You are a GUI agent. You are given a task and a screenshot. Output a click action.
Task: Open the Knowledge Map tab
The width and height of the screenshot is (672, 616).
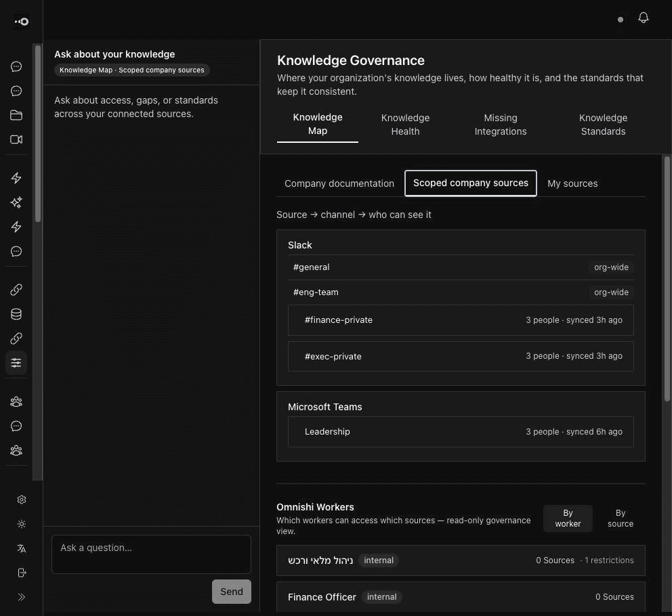point(318,125)
